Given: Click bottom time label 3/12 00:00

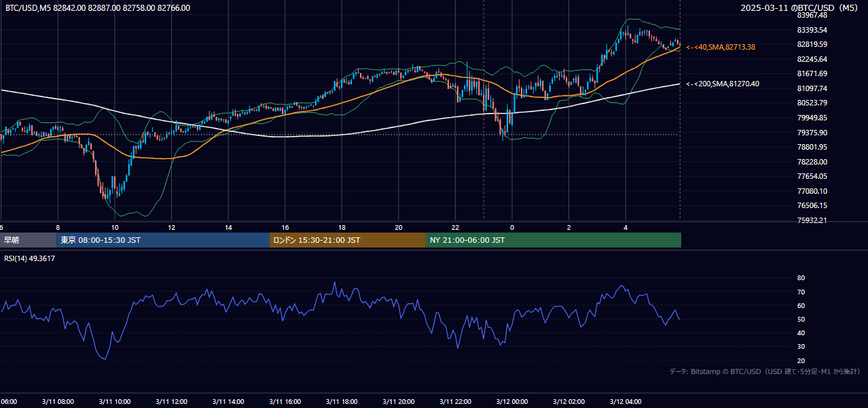Looking at the screenshot, I should point(512,402).
